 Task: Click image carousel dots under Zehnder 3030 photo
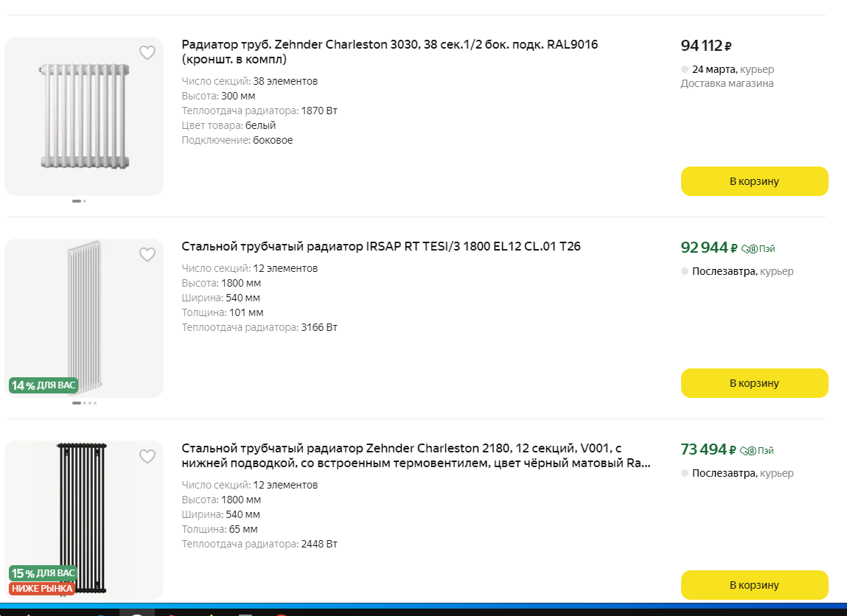tap(79, 200)
